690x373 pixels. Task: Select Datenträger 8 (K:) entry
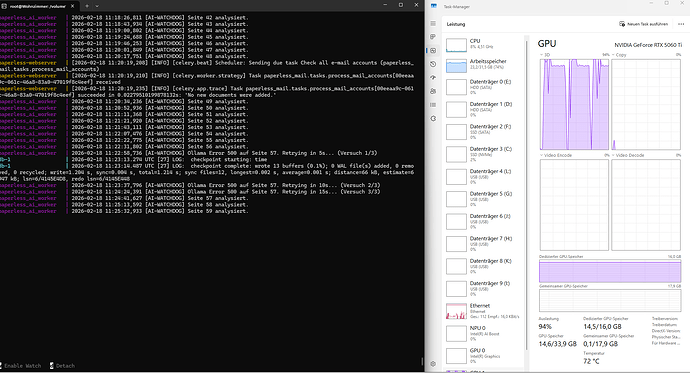tap(484, 267)
